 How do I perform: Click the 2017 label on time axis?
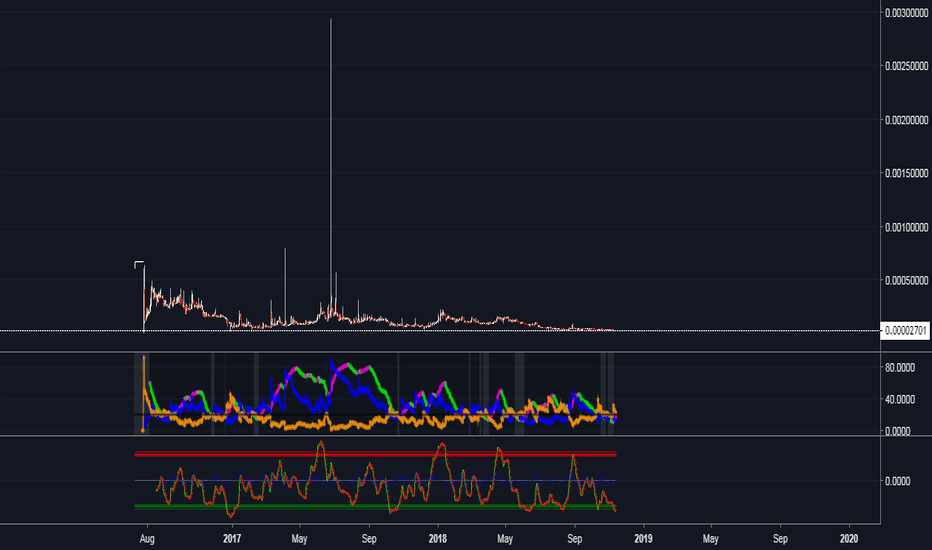tap(232, 539)
